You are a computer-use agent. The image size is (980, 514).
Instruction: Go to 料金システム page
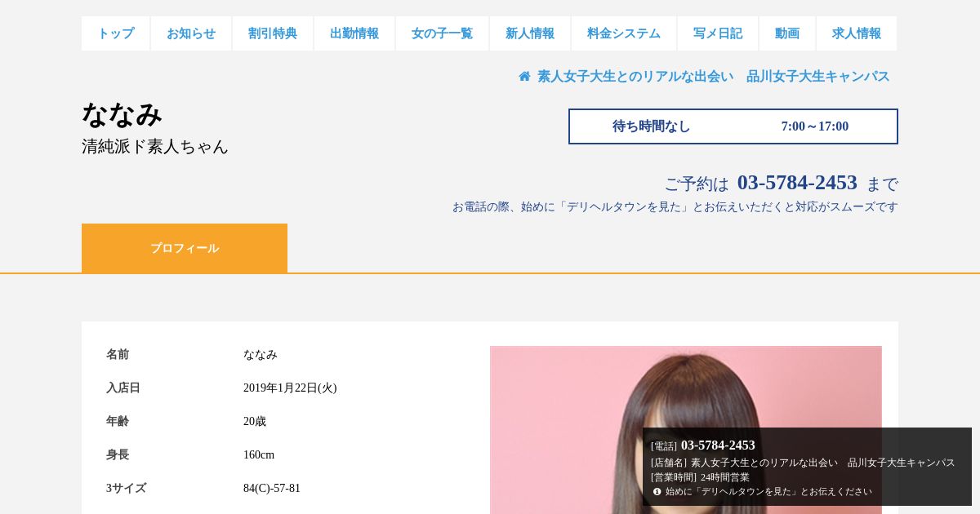point(624,33)
